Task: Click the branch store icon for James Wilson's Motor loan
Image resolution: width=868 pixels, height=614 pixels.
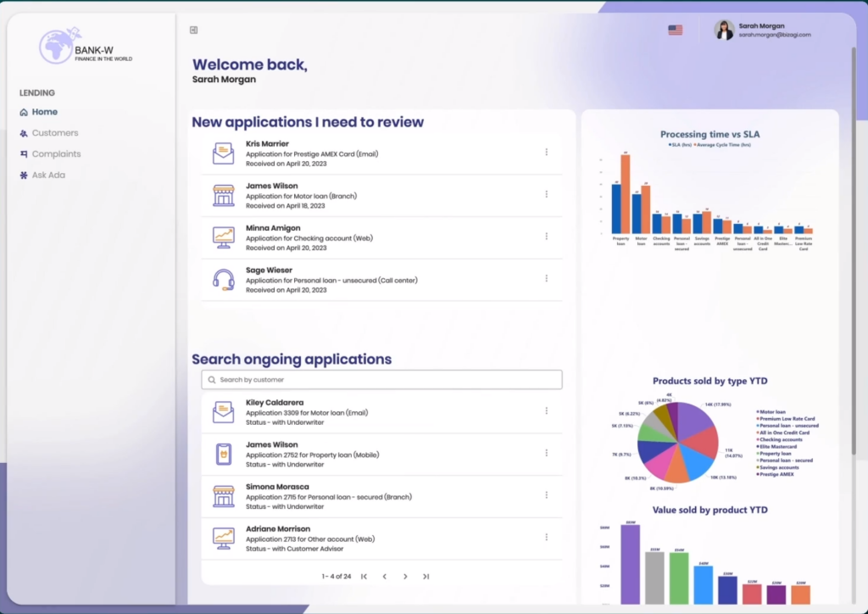Action: point(223,195)
